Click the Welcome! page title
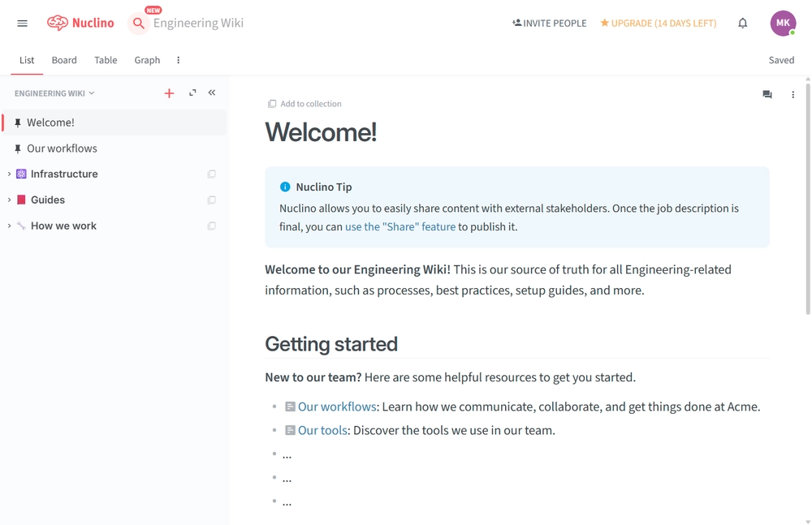Screen dimensions: 812x525 pos(321,132)
